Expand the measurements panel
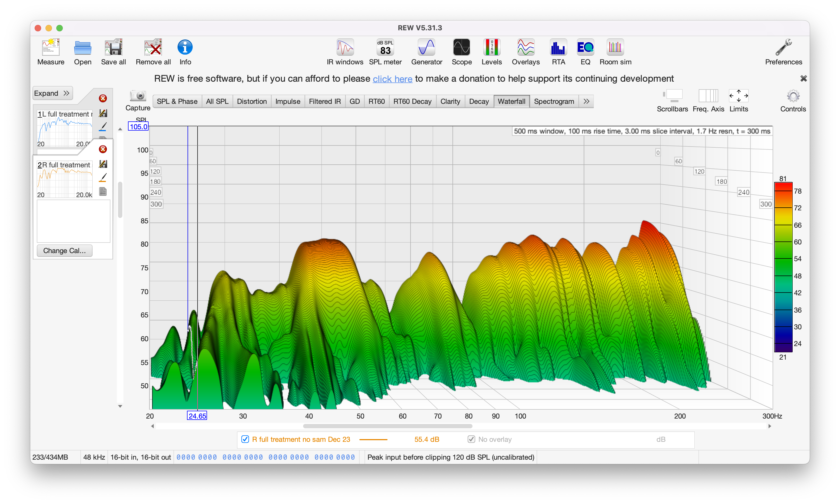This screenshot has height=504, width=840. [x=52, y=93]
